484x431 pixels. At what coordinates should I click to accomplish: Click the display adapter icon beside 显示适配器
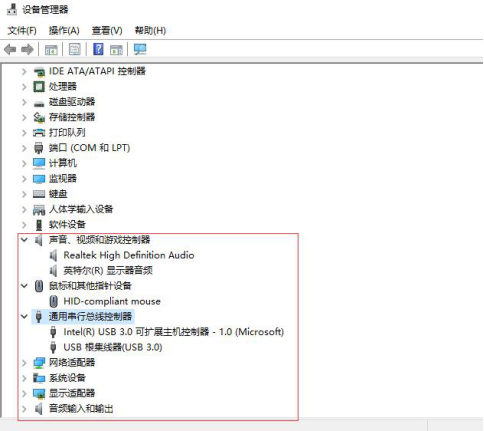point(39,393)
